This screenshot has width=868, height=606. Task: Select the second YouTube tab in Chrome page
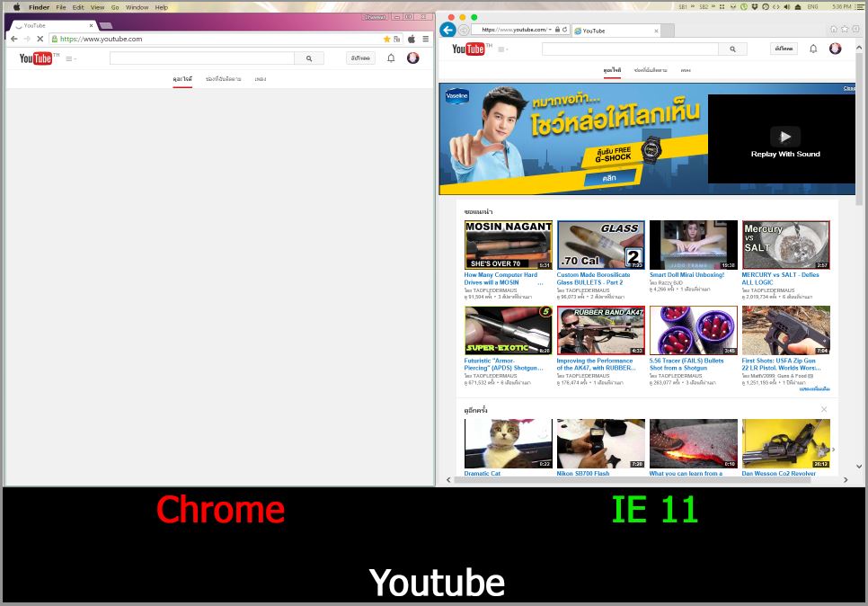click(223, 79)
